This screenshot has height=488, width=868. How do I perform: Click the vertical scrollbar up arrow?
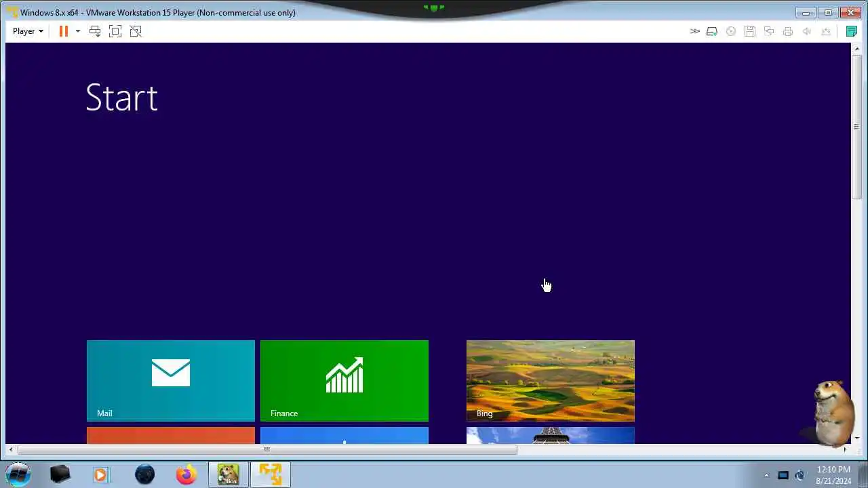tap(856, 47)
